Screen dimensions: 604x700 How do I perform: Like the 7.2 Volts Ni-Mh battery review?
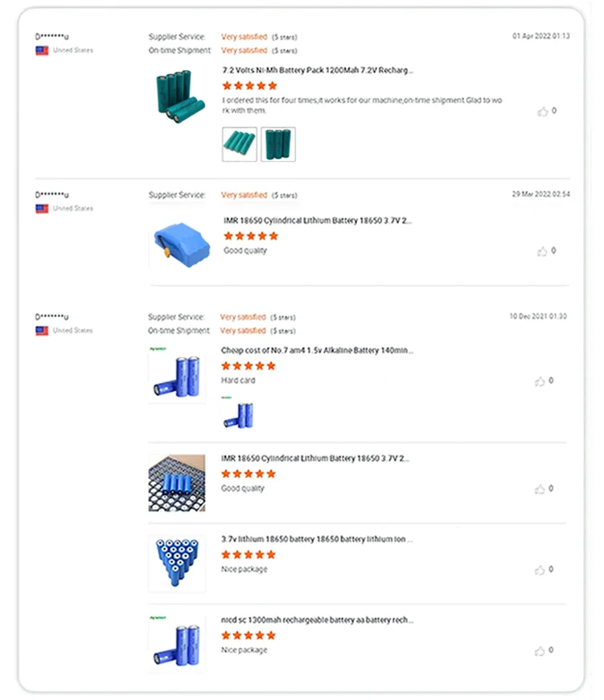542,112
